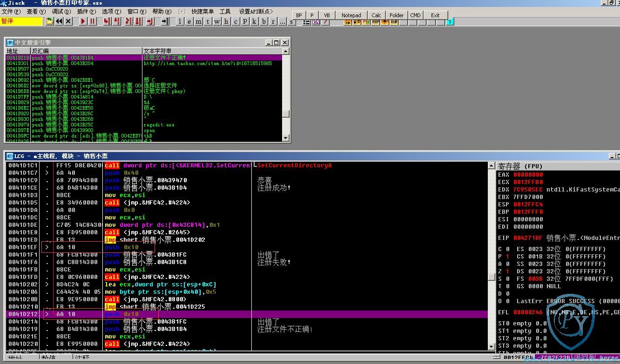Click the cyan '1' toolbar button
Viewport: 620px width, 364px height.
tap(450, 22)
